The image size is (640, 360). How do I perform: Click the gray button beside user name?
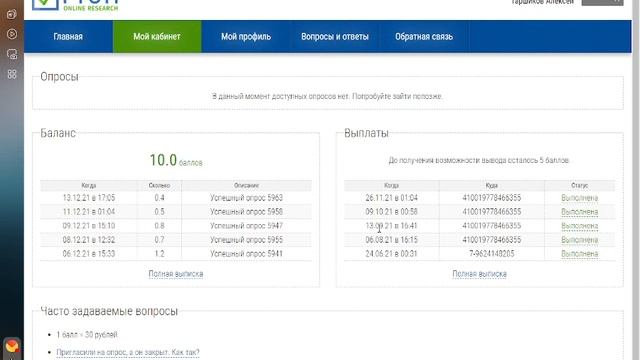[x=602, y=2]
